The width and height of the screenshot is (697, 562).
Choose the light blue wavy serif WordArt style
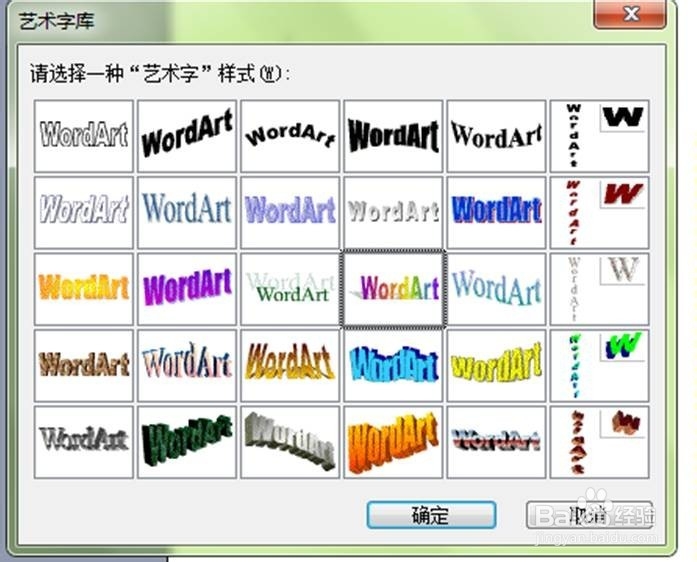click(x=496, y=289)
